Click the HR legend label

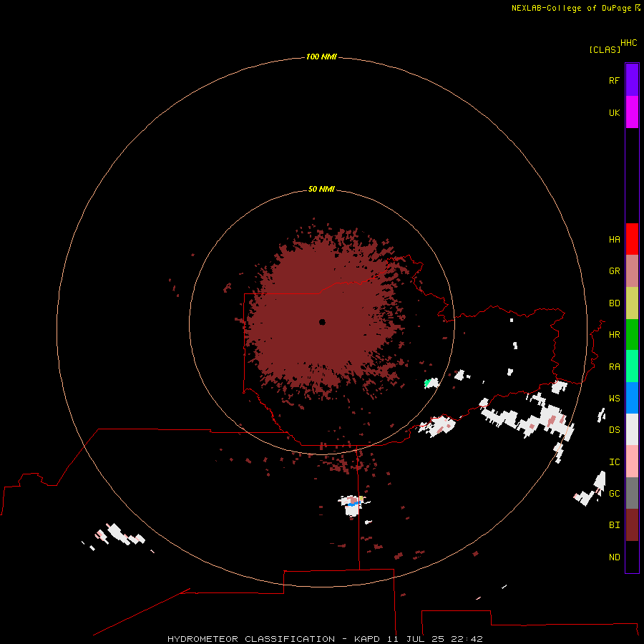(614, 335)
